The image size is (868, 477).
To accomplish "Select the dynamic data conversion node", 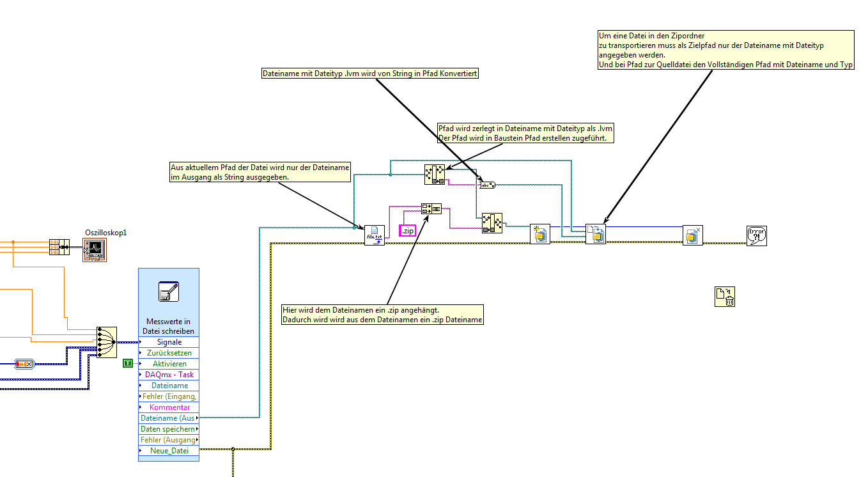I will pos(24,364).
